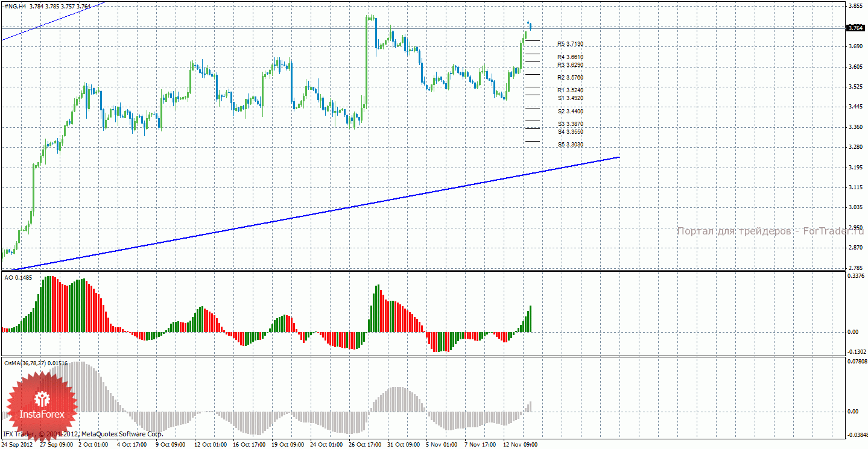Image resolution: width=868 pixels, height=449 pixels.
Task: Select the S5 3.3030 support label
Action: coord(570,145)
